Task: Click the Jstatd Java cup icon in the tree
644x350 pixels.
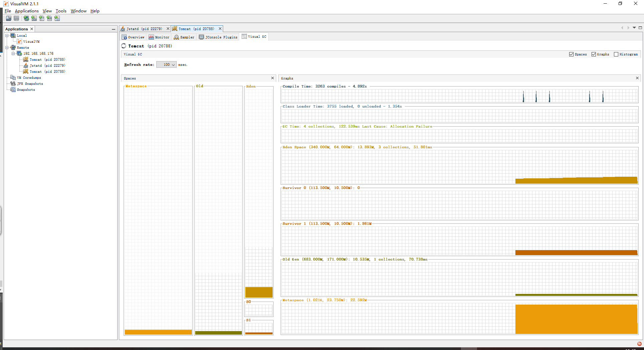Action: pos(26,65)
